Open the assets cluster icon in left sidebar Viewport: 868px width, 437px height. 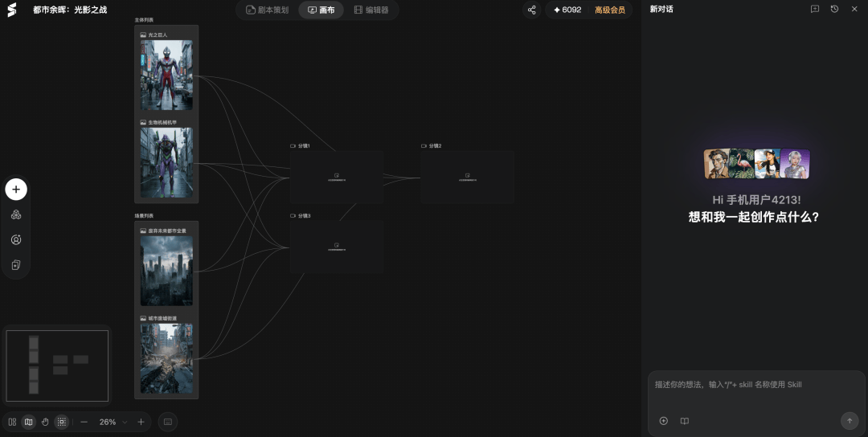coord(16,214)
